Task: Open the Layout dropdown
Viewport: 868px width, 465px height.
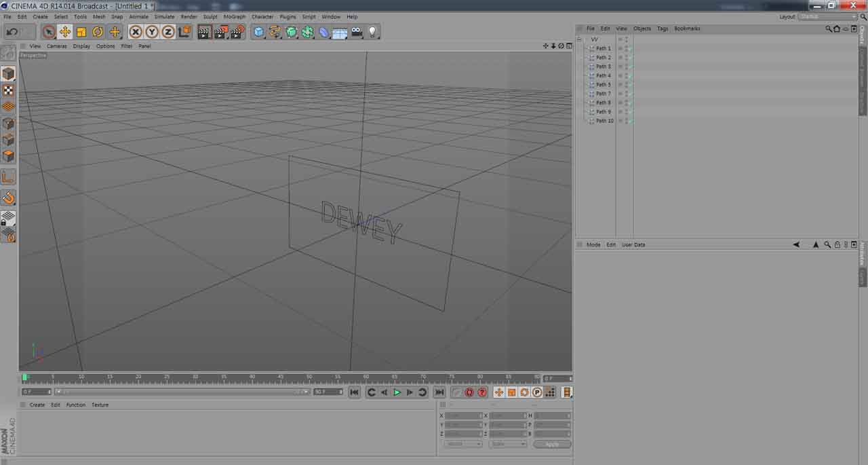Action: tap(828, 16)
